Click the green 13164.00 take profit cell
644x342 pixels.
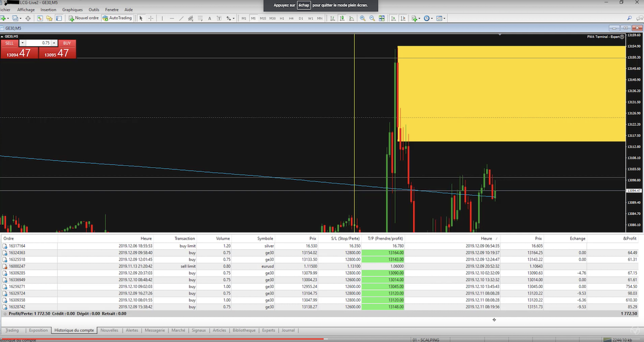click(383, 253)
